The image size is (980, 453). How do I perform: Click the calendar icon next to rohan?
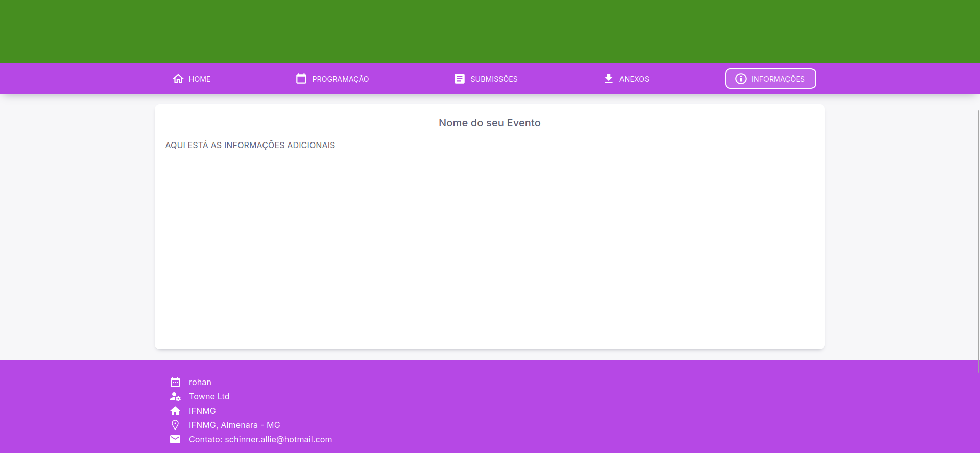[x=175, y=382]
